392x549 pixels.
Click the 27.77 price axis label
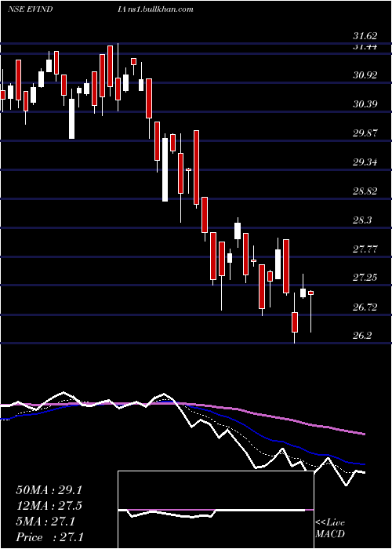[365, 249]
